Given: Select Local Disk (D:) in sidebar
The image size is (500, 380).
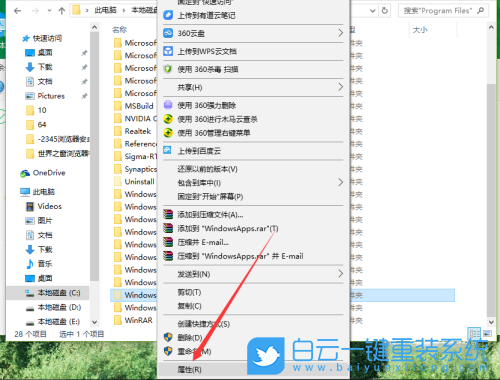Looking at the screenshot, I should click(x=53, y=307).
